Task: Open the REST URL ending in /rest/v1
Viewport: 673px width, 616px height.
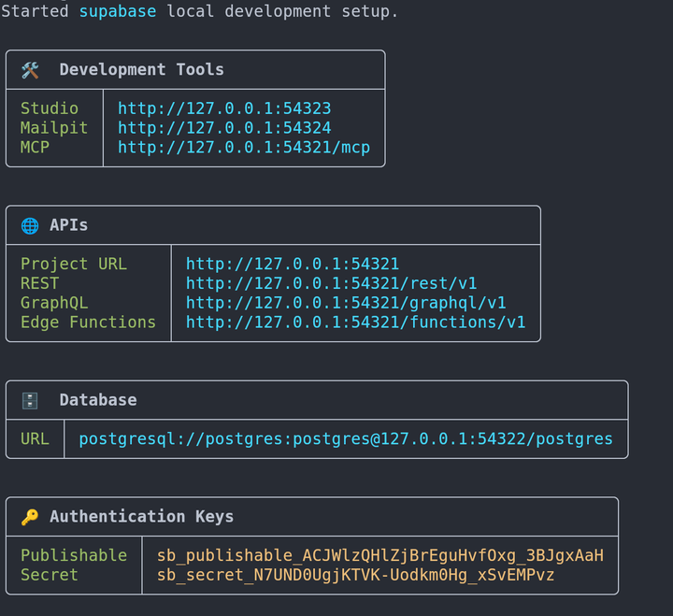Action: coord(331,283)
